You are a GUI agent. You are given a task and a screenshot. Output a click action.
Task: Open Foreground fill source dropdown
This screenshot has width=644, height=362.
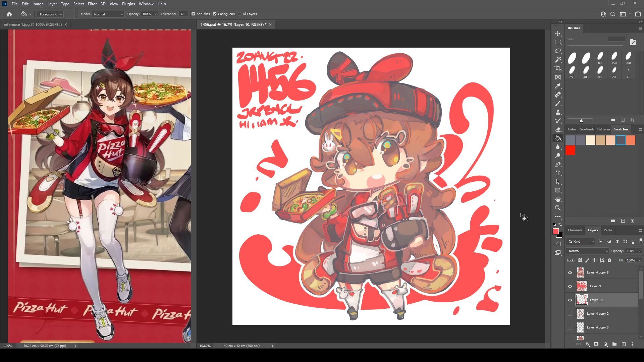click(51, 14)
